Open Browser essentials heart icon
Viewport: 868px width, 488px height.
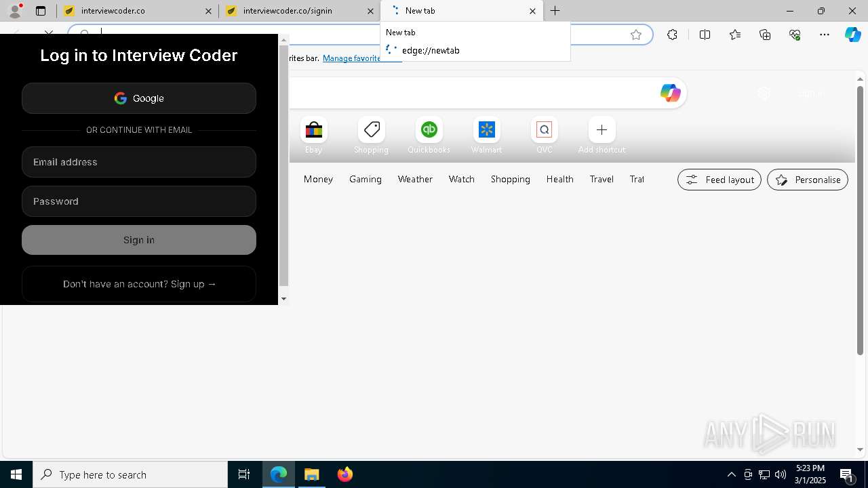pyautogui.click(x=795, y=35)
